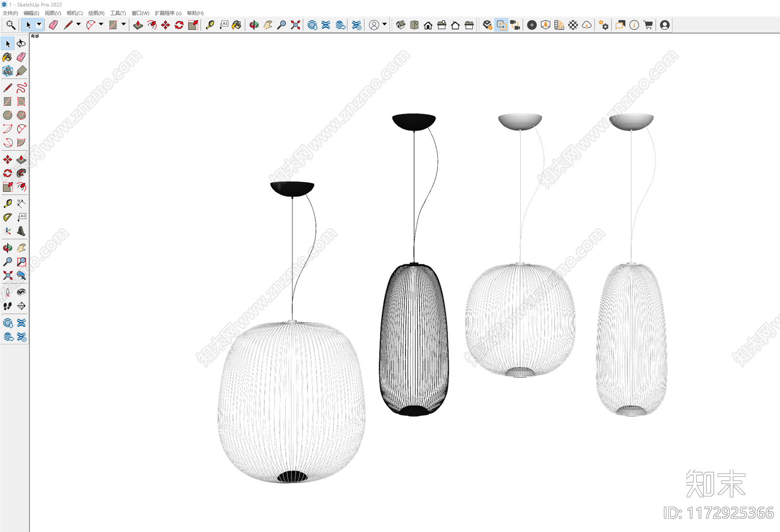Image resolution: width=780 pixels, height=532 pixels.
Task: Click the black elongated pendant lamp model
Action: tap(414, 340)
